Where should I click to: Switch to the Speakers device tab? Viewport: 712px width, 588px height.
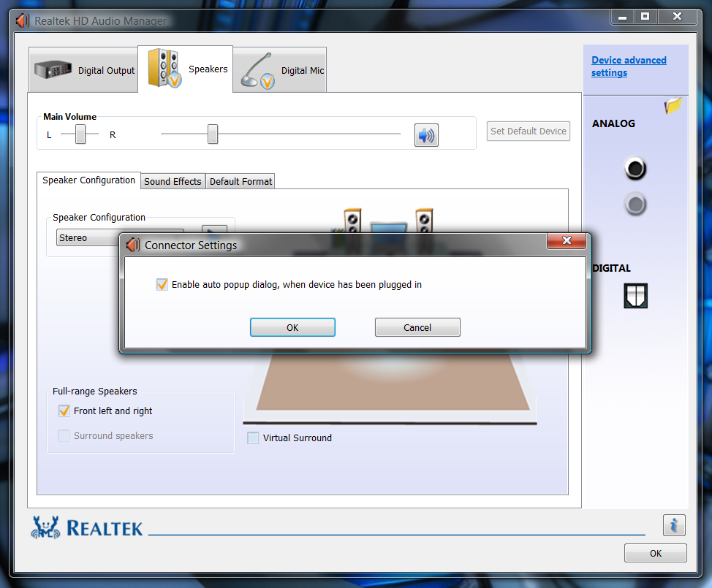click(x=185, y=69)
